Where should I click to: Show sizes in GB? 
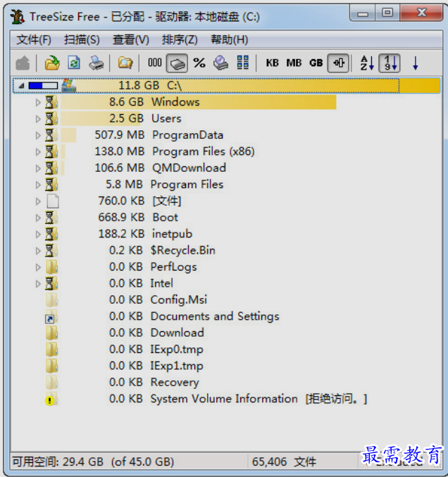(316, 63)
